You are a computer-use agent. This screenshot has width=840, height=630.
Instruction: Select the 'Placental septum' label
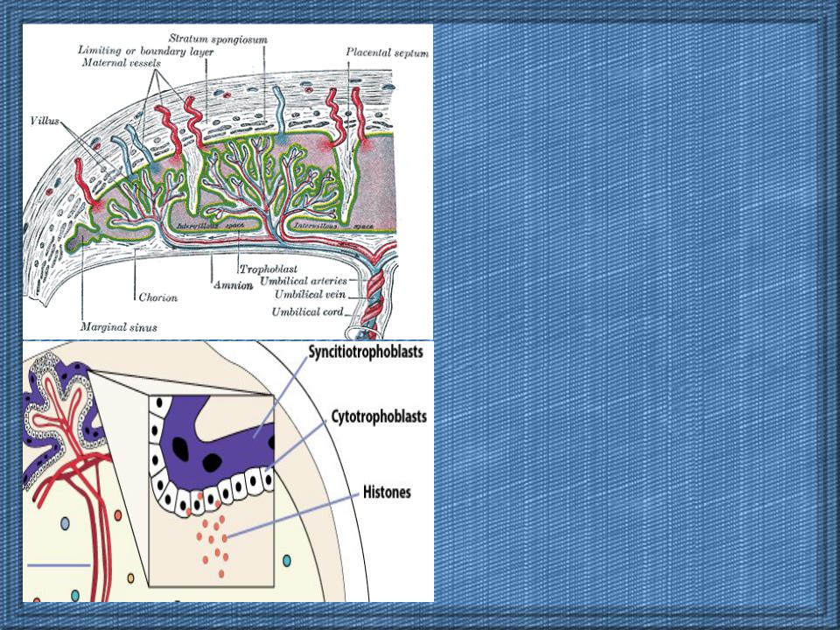coord(388,53)
